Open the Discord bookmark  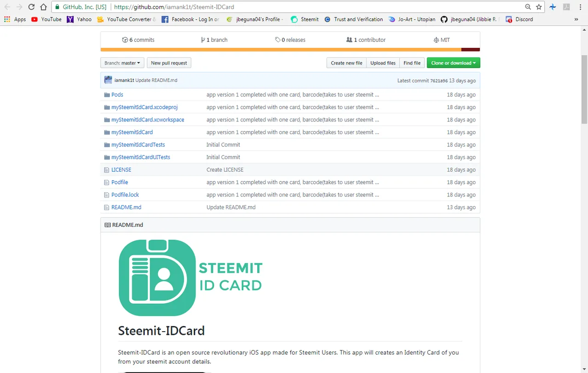pos(519,19)
